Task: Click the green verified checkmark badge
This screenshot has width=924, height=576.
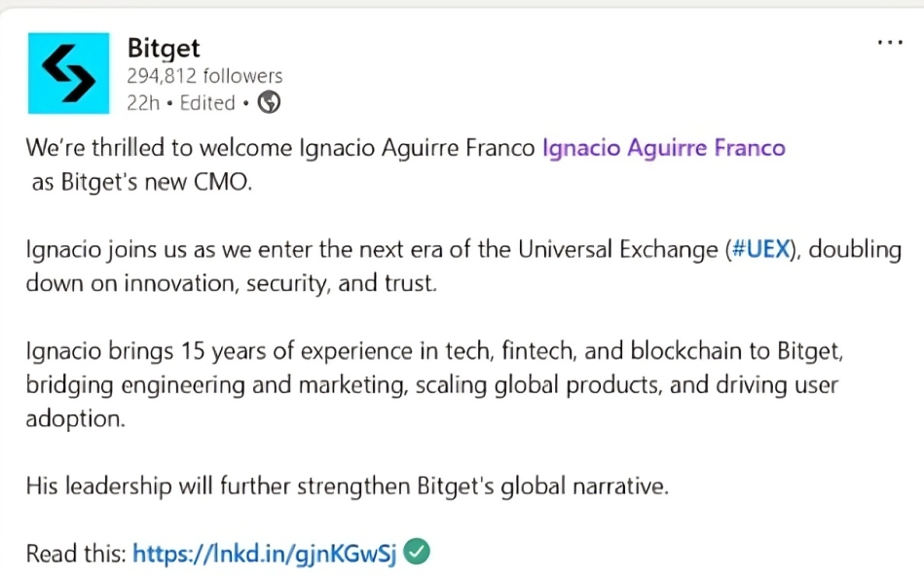Action: click(417, 552)
